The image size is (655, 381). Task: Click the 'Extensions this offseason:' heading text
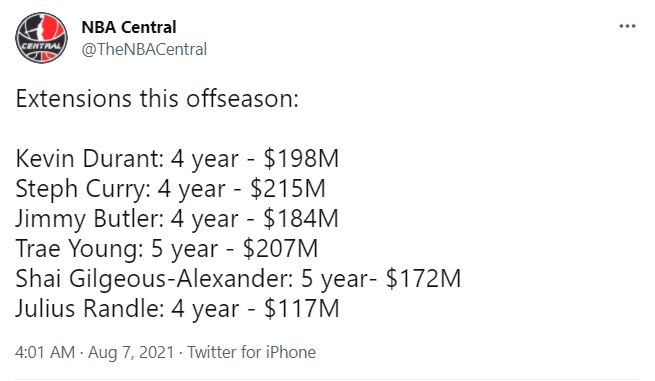(157, 99)
